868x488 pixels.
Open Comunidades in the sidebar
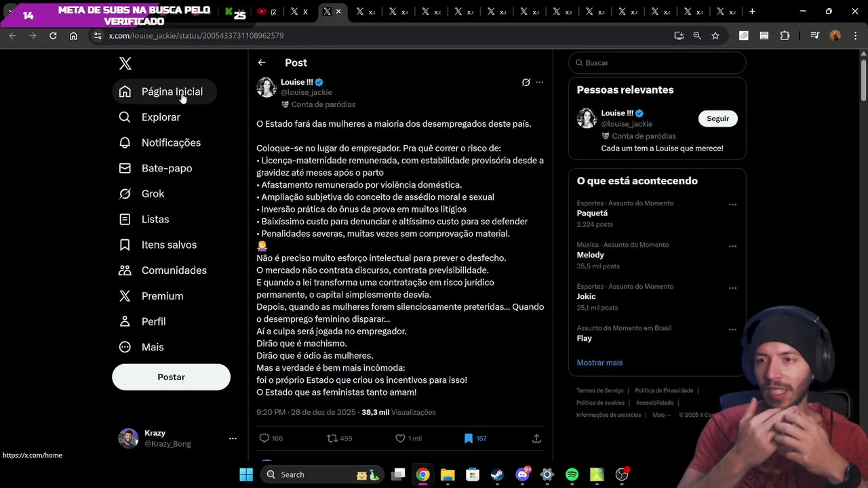(x=163, y=270)
